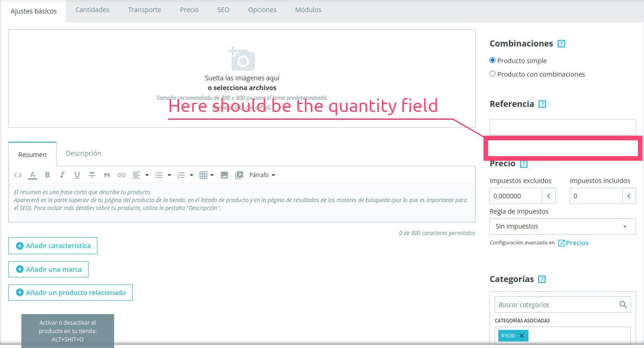The width and height of the screenshot is (644, 348).
Task: Switch to the Cantidades tab
Action: (92, 10)
